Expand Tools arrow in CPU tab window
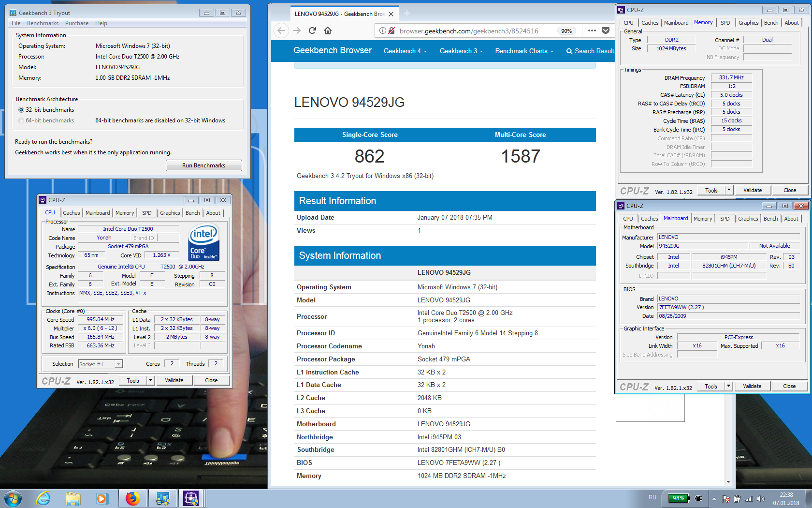 pos(150,380)
